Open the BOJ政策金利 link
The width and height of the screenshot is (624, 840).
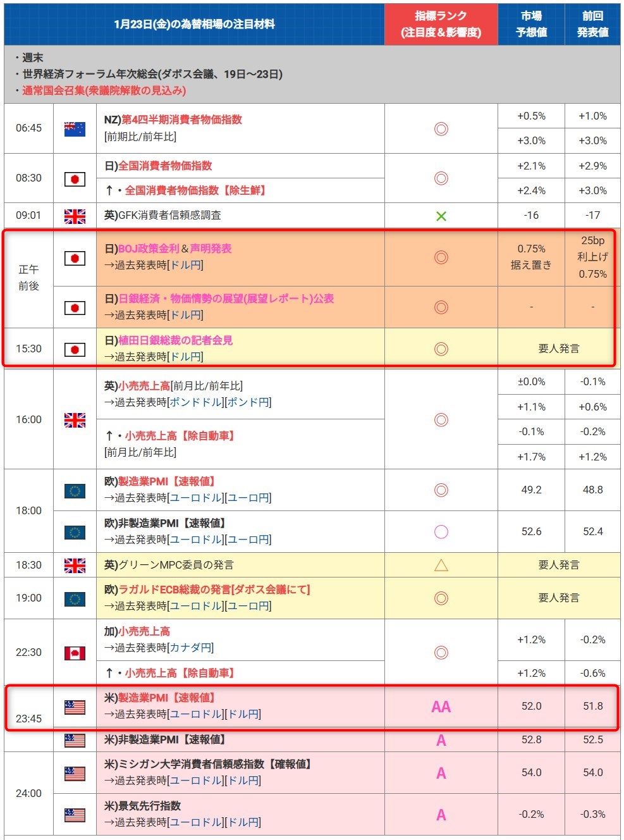point(149,249)
